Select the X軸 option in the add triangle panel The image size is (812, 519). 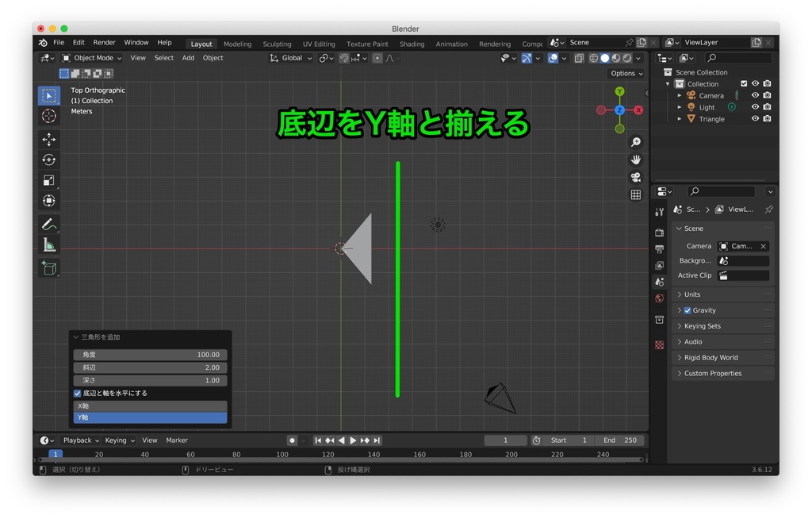pos(150,406)
